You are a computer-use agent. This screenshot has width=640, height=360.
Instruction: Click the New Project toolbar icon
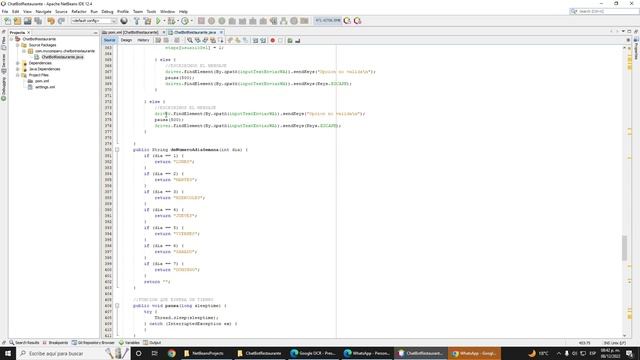[x=18, y=21]
